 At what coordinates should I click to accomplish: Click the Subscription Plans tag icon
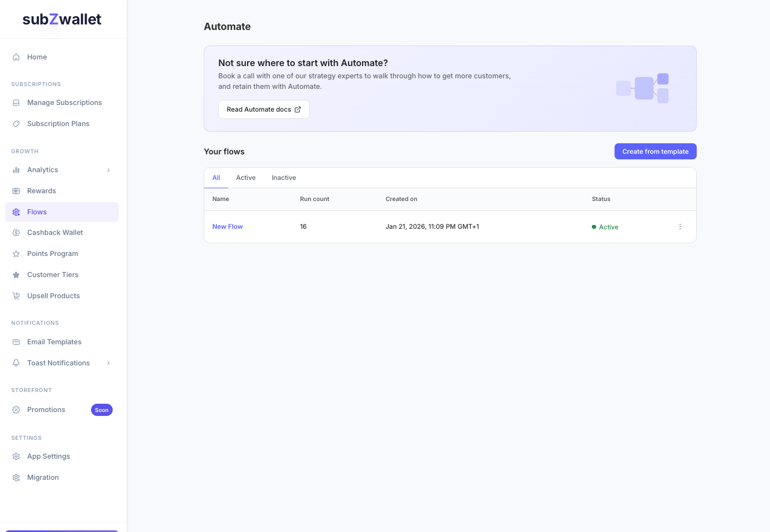(x=16, y=124)
